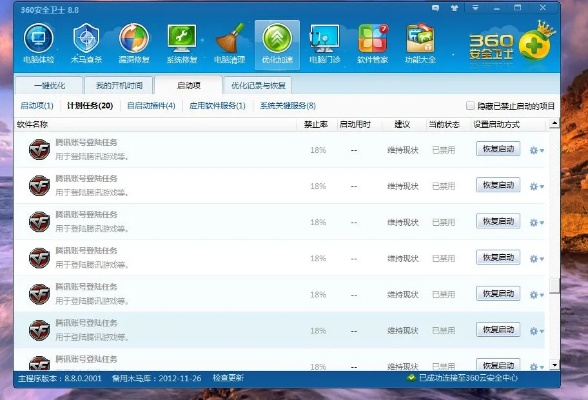Click the 检查更新 link in status bar

(228, 378)
